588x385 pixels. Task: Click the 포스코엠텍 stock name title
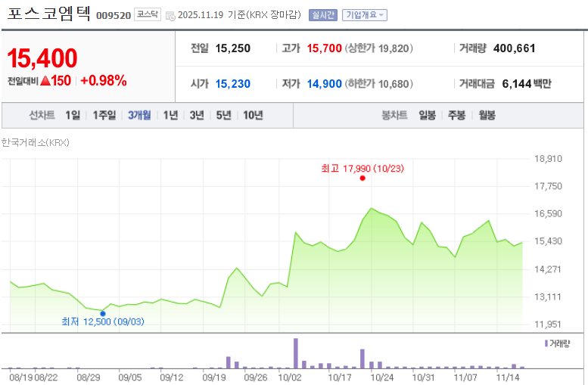click(49, 14)
